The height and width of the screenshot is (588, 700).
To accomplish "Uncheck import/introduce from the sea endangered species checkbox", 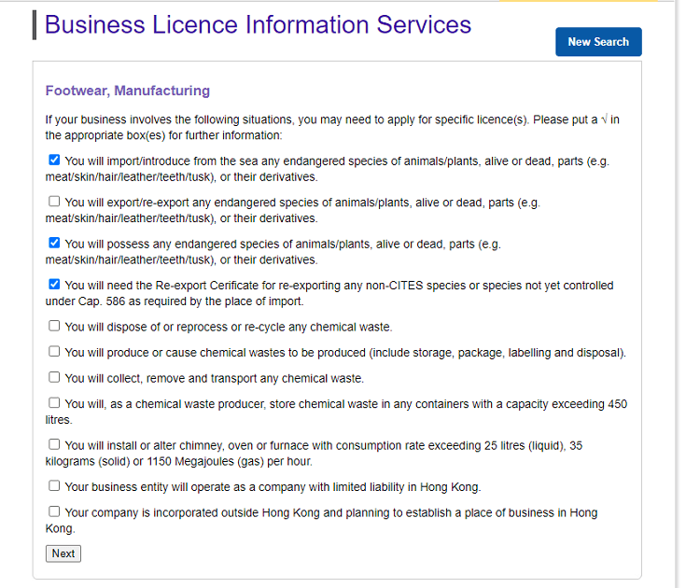I will click(54, 160).
